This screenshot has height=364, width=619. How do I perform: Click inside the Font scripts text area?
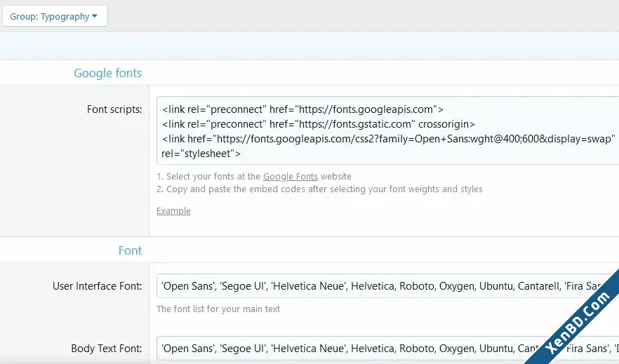tap(387, 130)
